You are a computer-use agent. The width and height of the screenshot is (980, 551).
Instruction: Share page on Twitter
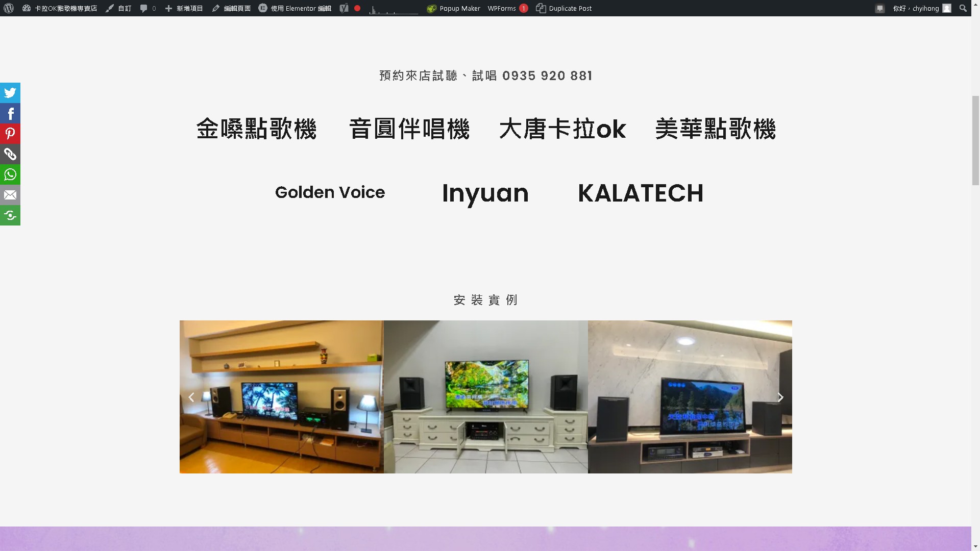click(x=10, y=93)
